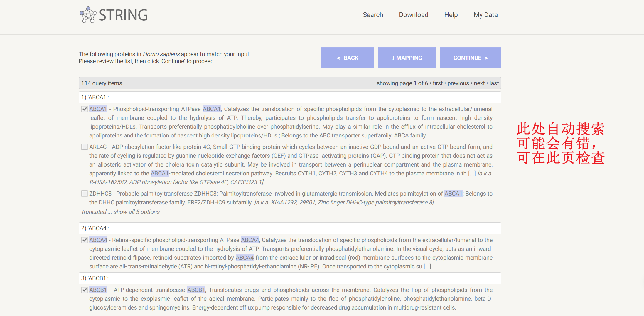The image size is (644, 316).
Task: Click the 'showing page 1 of 6' text
Action: (x=402, y=83)
